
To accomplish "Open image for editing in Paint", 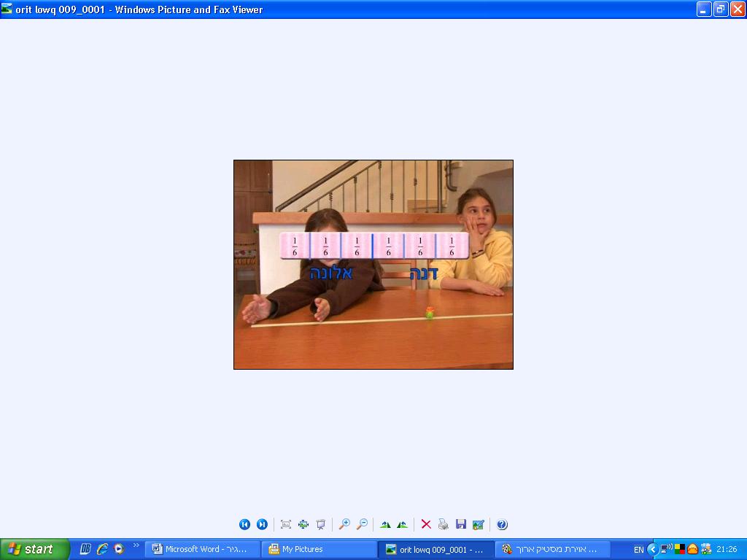I will [479, 524].
